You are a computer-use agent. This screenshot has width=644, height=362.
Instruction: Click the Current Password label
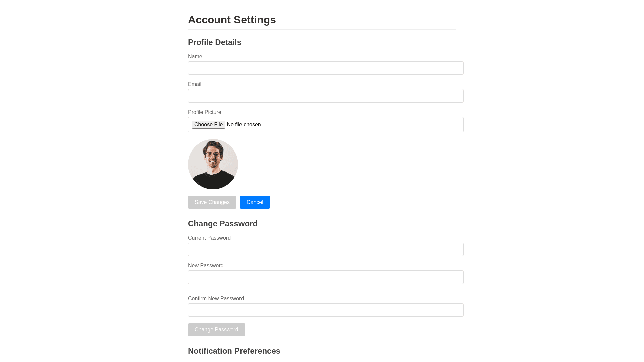click(209, 238)
